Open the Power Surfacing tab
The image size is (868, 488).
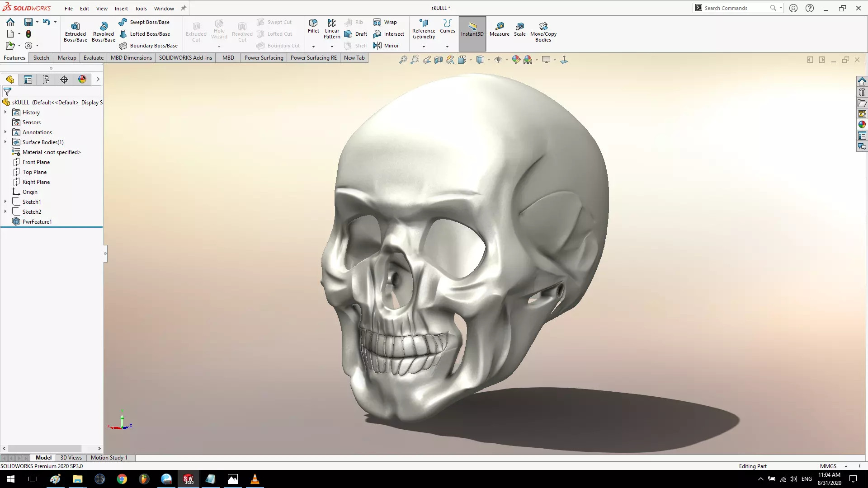point(264,58)
